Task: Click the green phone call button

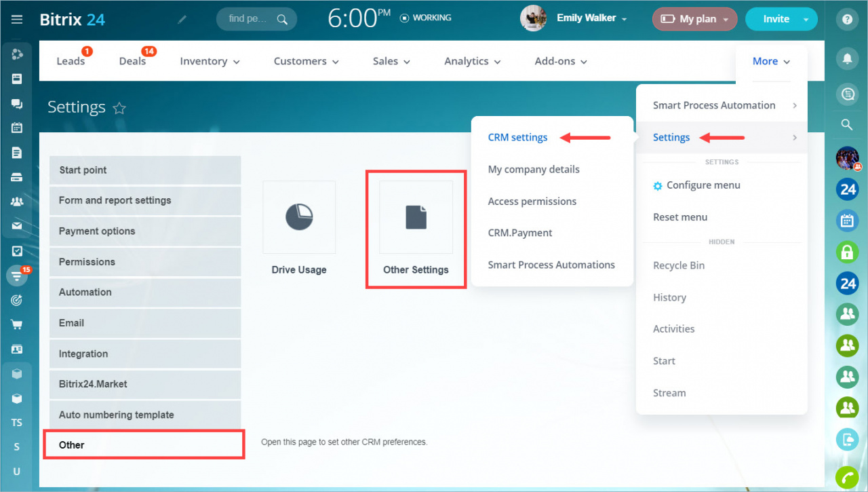Action: [847, 478]
